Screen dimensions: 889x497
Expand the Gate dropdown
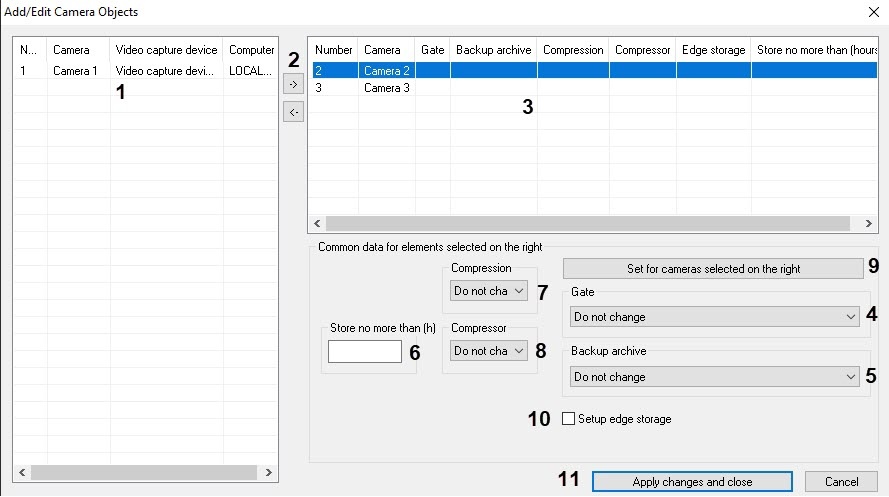pyautogui.click(x=715, y=317)
